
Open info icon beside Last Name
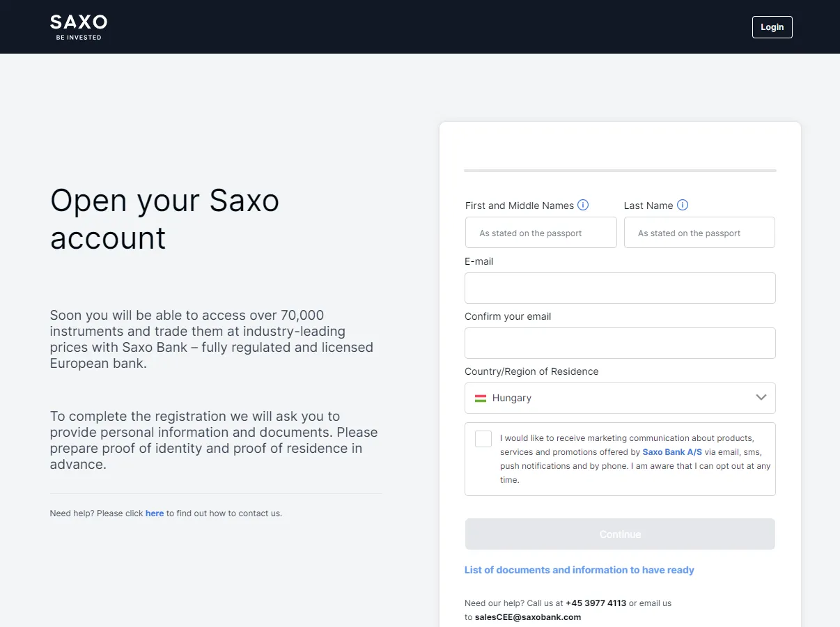coord(683,205)
